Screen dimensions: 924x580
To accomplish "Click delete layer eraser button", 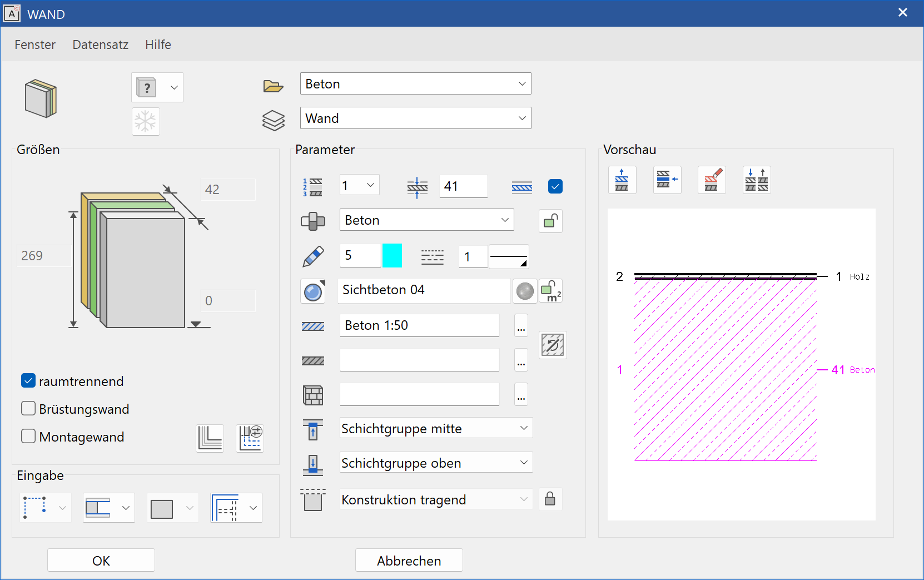I will click(712, 180).
